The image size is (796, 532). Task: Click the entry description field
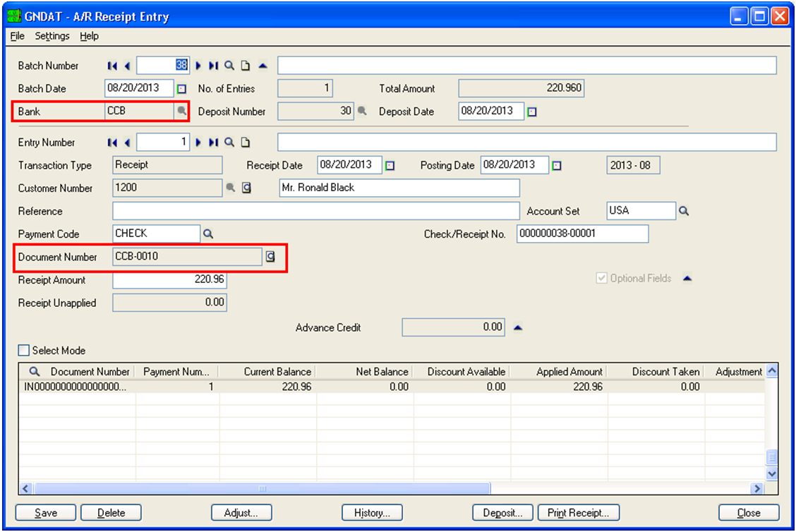[527, 142]
